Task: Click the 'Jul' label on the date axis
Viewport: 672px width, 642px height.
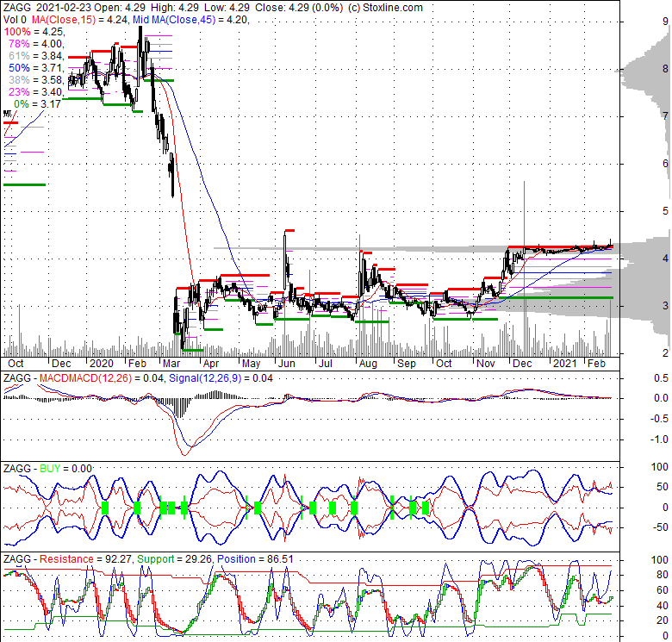Action: coord(326,364)
